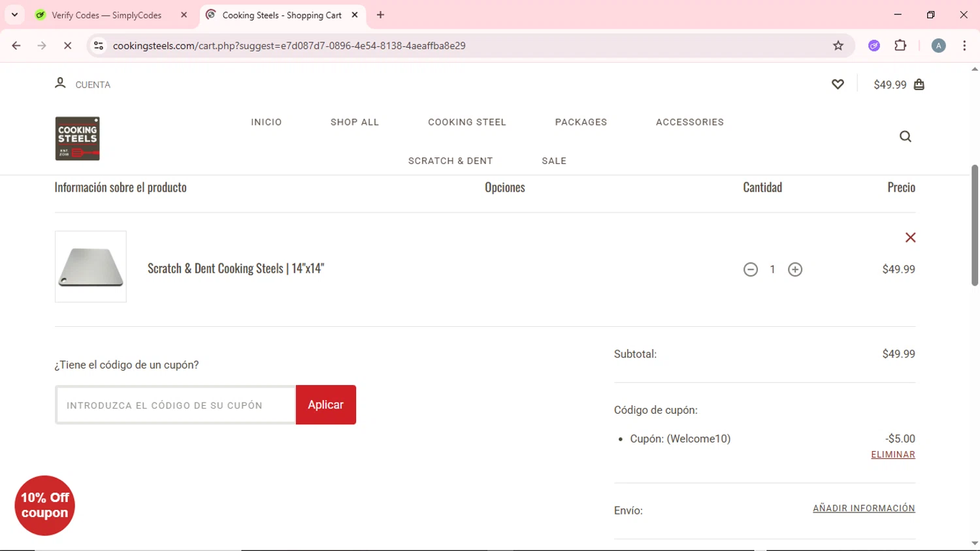Close the Verify Codes SimplyCodes tab
980x551 pixels.
184,15
